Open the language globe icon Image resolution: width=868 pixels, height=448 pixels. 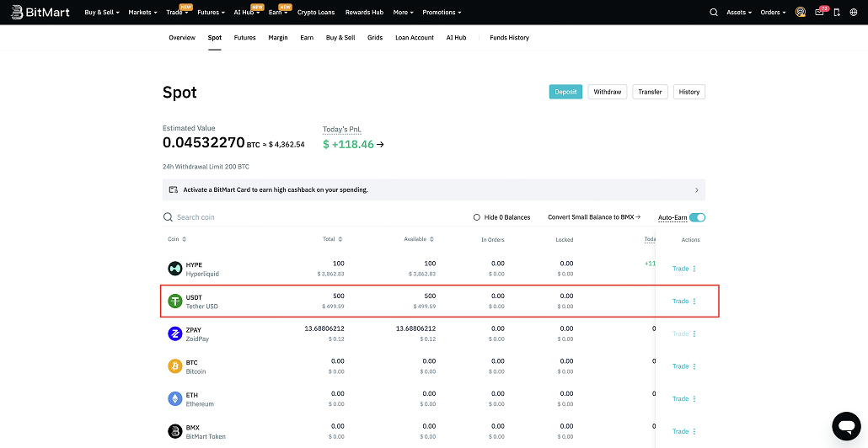[853, 12]
